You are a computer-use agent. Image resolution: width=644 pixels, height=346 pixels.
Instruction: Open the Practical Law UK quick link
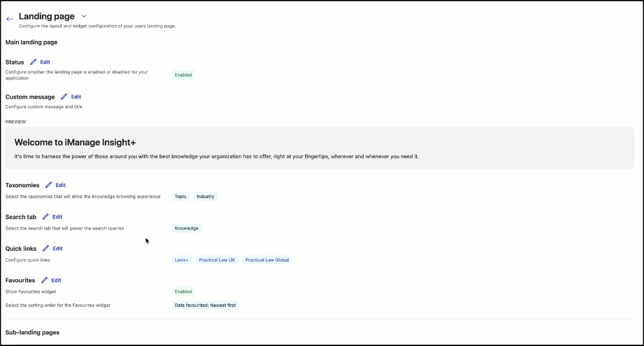[217, 260]
